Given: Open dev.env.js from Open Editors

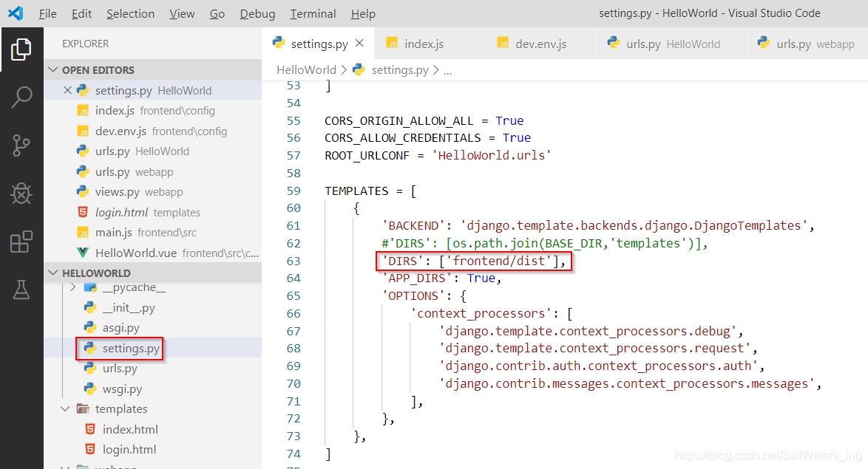Looking at the screenshot, I should pos(153,131).
